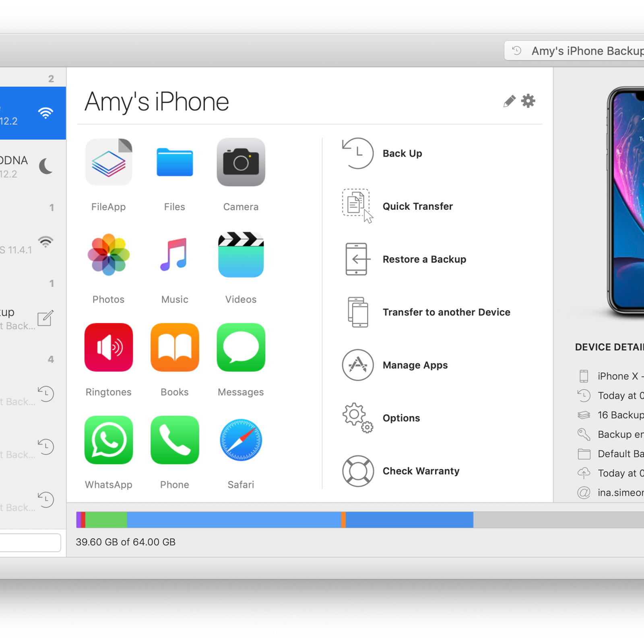The height and width of the screenshot is (644, 644).
Task: Click the Backup encryption key icon
Action: click(x=584, y=434)
